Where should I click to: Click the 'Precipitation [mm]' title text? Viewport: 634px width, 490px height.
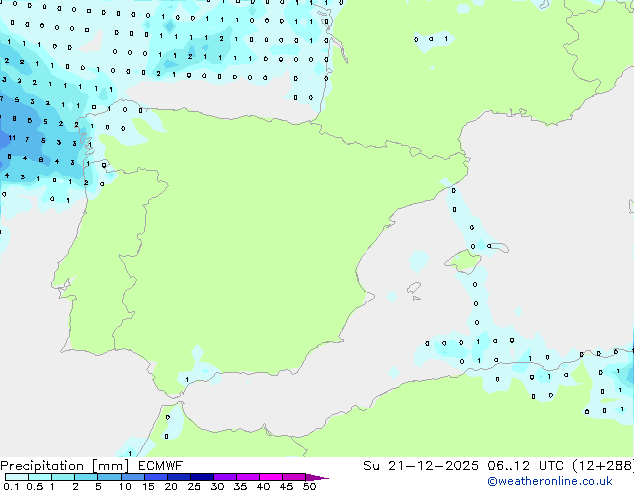(65, 466)
